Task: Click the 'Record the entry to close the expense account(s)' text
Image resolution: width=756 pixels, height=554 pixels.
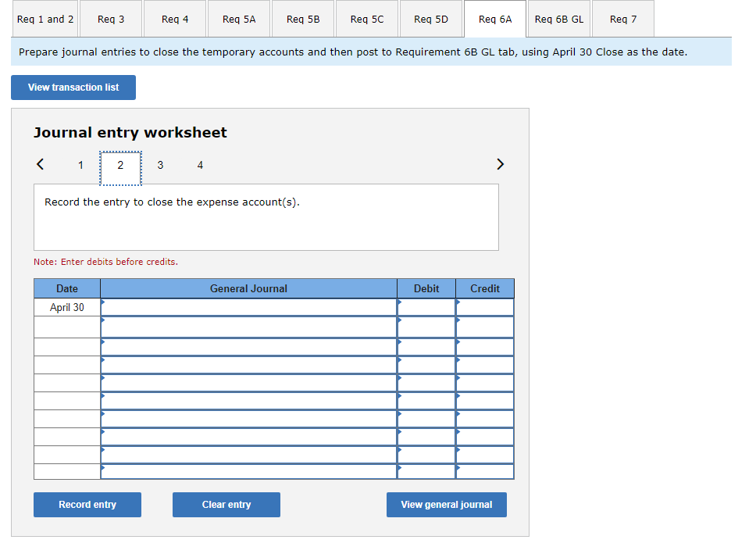Action: [172, 202]
